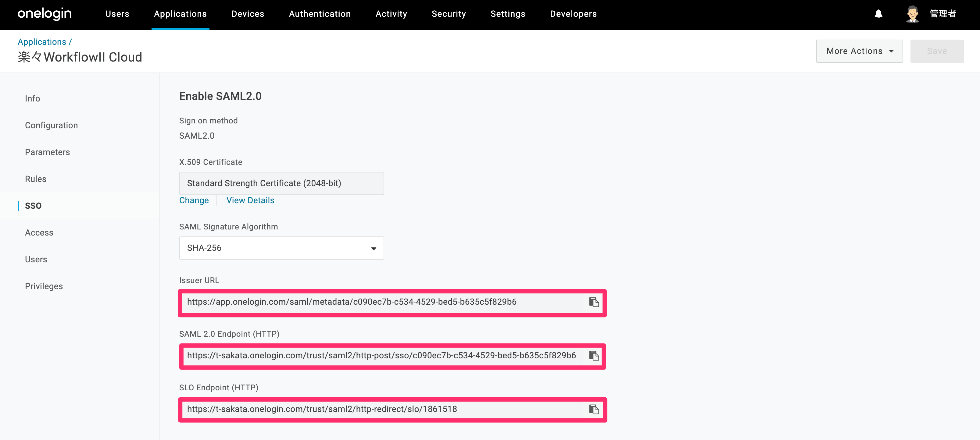Click the Change certificate link
This screenshot has height=440, width=980.
pyautogui.click(x=194, y=200)
